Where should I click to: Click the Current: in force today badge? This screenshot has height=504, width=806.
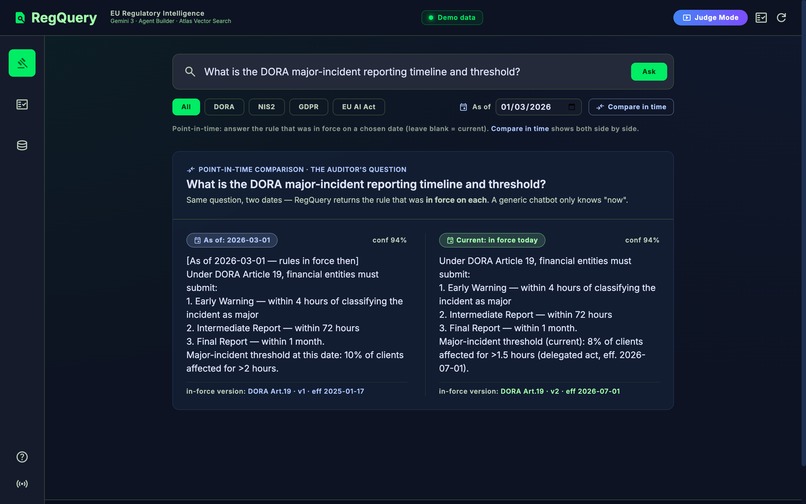[x=492, y=240]
